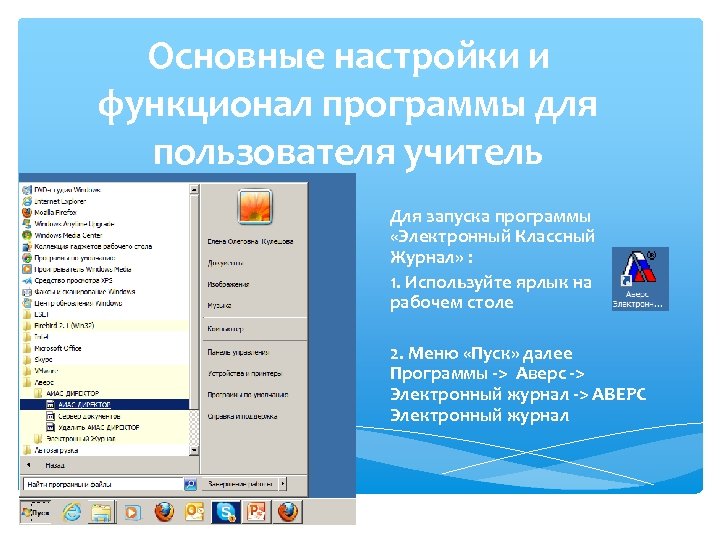Expand the Автозагрузка folder
The height and width of the screenshot is (540, 720).
(51, 450)
